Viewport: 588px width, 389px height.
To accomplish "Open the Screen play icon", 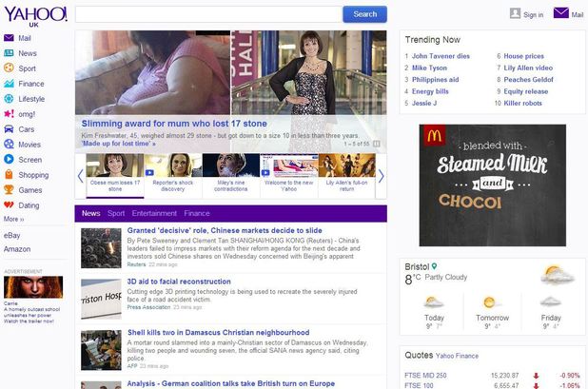I will tap(9, 159).
